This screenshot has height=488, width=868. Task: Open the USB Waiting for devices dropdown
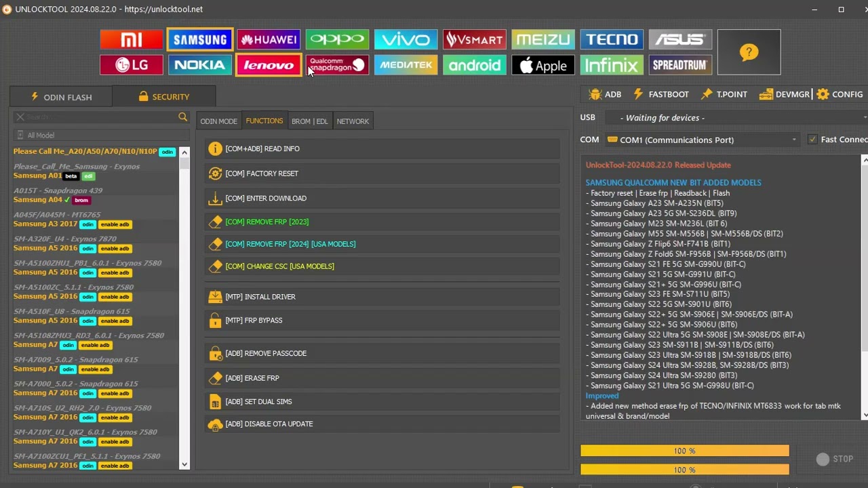[x=736, y=118]
